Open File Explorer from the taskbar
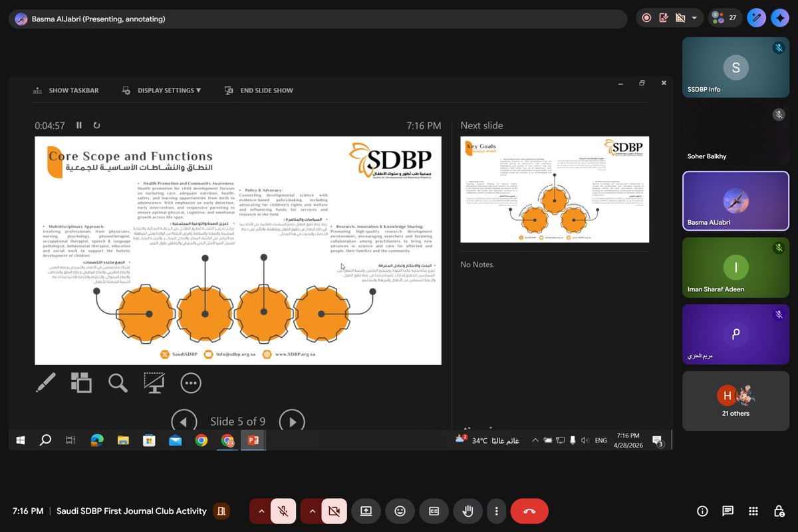The height and width of the screenshot is (532, 798). pos(123,440)
